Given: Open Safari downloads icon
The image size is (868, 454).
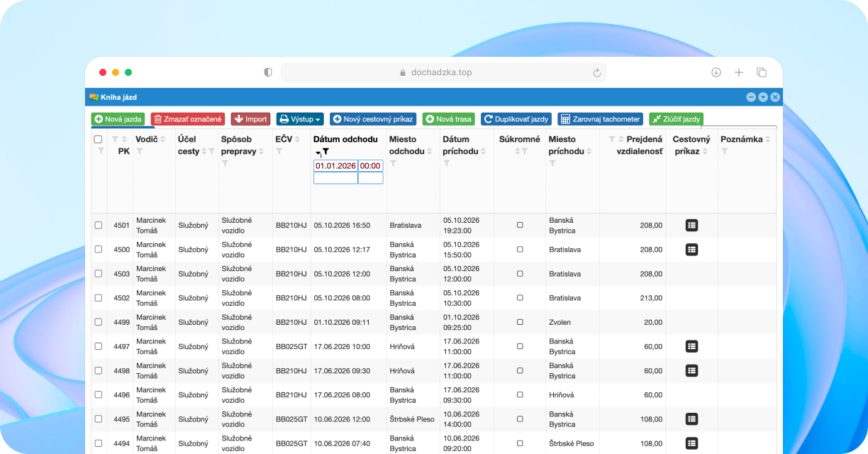Looking at the screenshot, I should [716, 72].
